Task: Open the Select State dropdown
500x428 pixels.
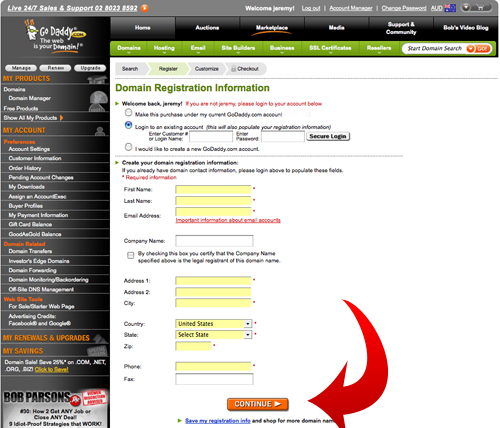Action: click(213, 335)
